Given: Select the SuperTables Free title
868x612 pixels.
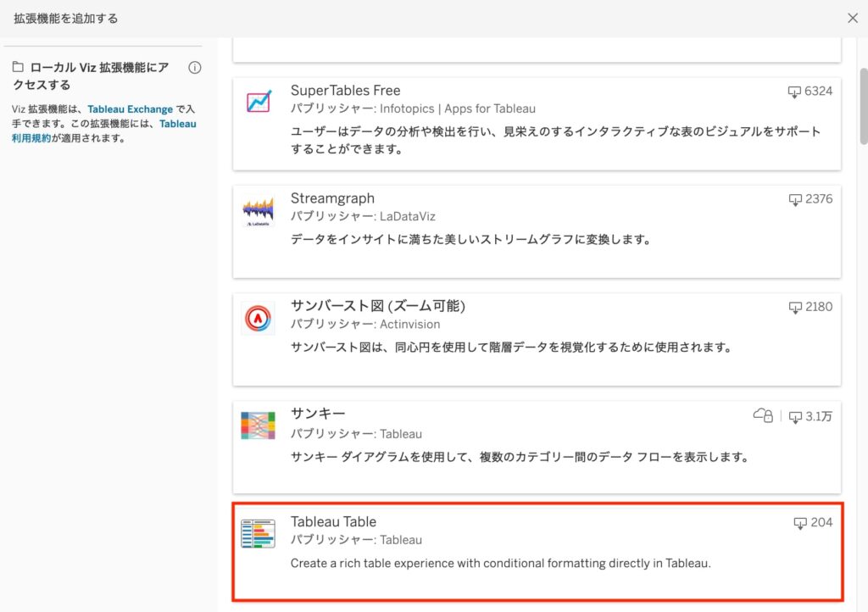Looking at the screenshot, I should tap(345, 91).
